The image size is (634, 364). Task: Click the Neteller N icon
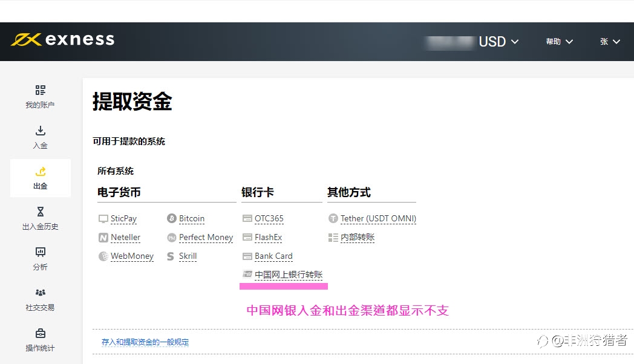pyautogui.click(x=103, y=238)
